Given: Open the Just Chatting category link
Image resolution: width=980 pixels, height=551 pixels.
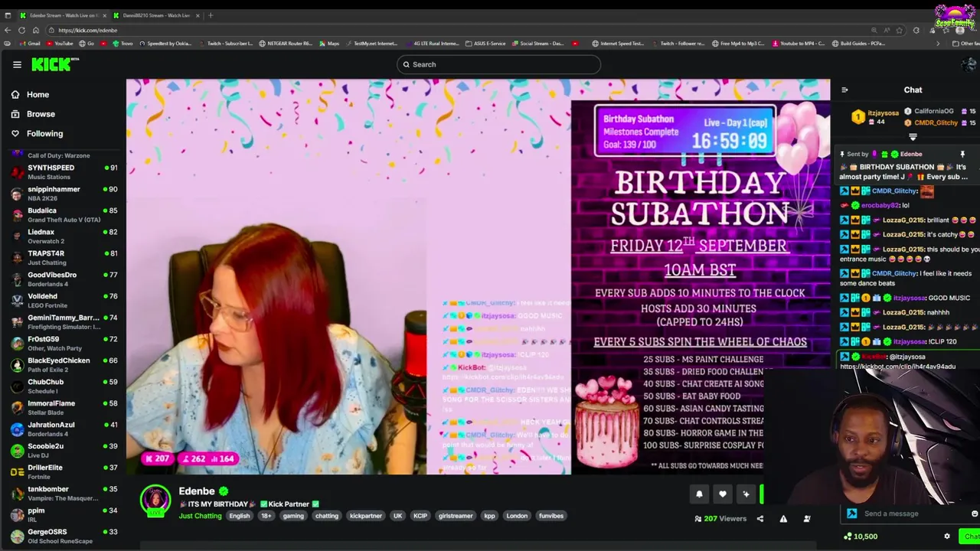Looking at the screenshot, I should coord(200,516).
